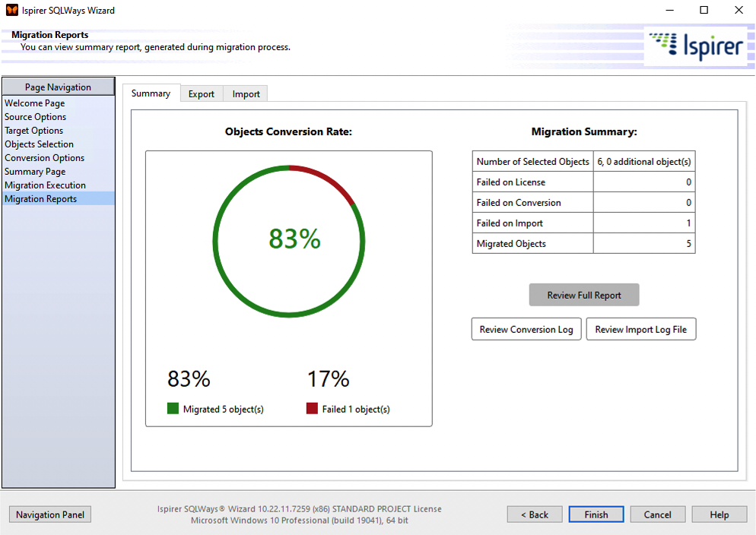Click '6, 0 additional object(s)' value

[644, 162]
